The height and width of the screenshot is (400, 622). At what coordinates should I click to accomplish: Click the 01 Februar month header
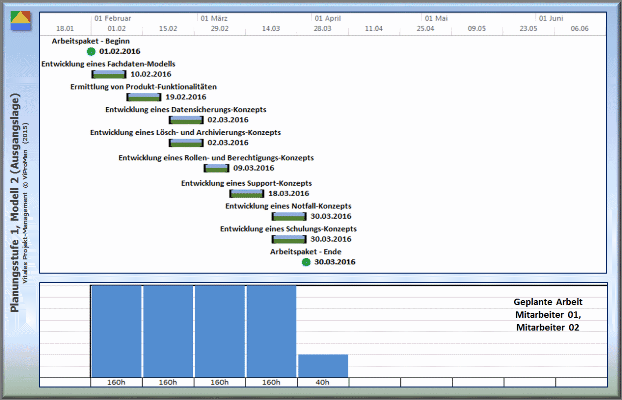tap(117, 18)
